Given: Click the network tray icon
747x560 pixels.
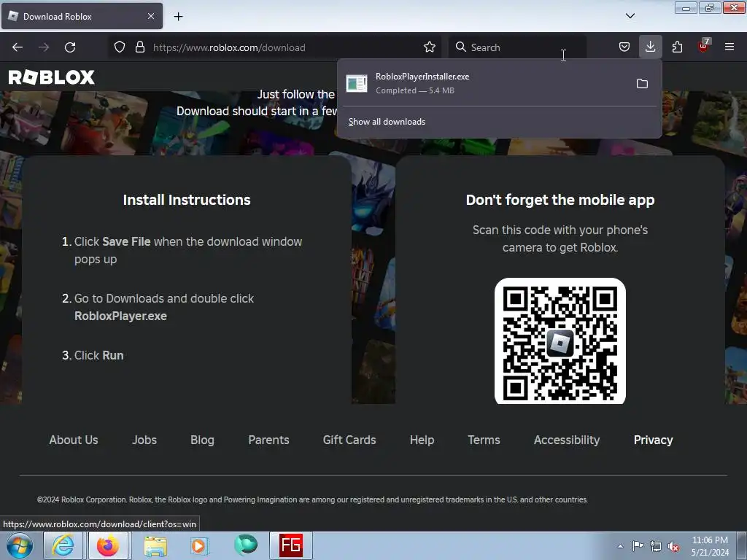Looking at the screenshot, I should click(656, 546).
